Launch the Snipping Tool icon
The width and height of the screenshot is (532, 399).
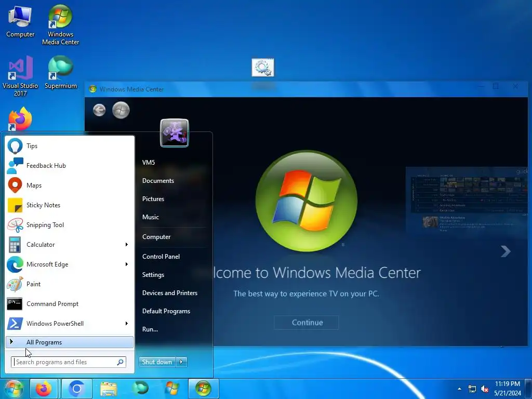click(x=15, y=224)
